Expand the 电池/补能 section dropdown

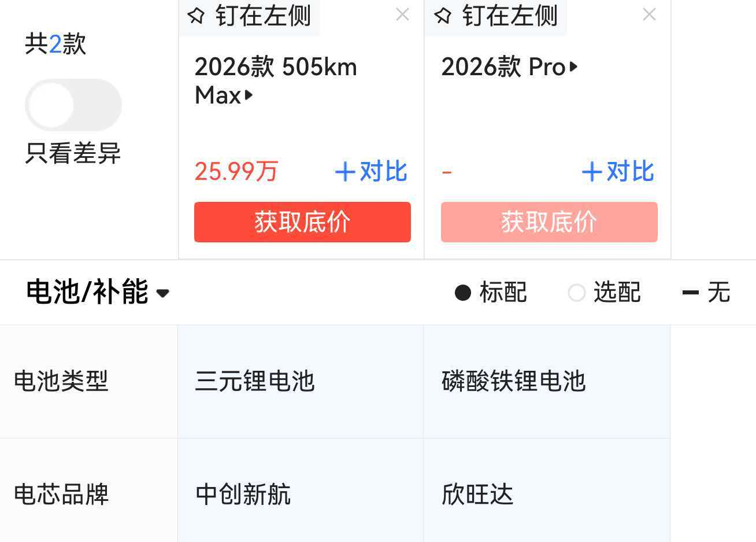tap(163, 293)
